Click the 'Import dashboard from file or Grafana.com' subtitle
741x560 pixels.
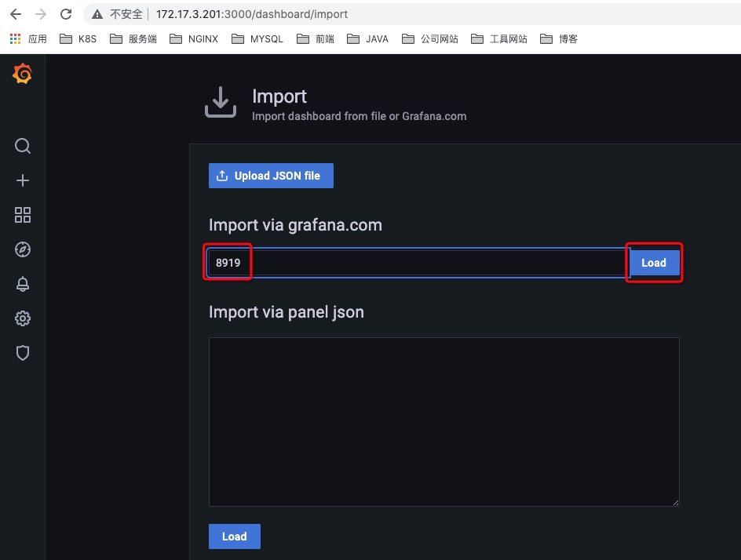(x=360, y=116)
